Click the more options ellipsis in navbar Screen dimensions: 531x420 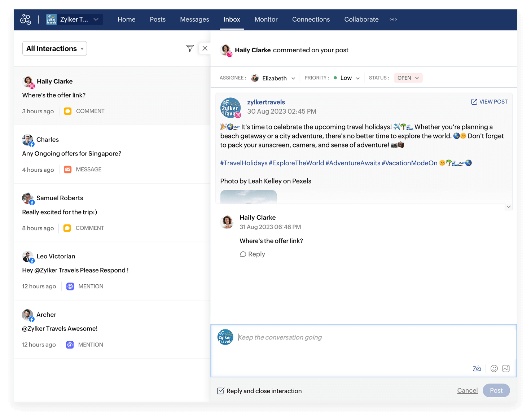click(x=393, y=19)
